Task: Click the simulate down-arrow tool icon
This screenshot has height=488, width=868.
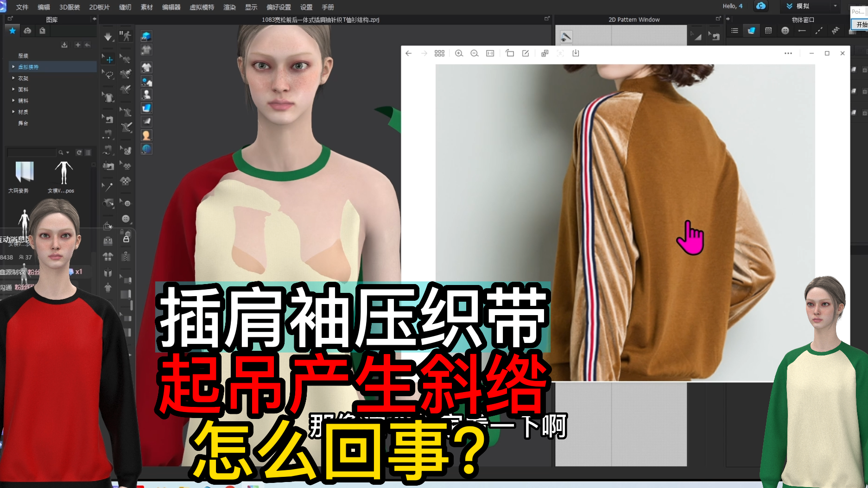Action: coord(108,37)
